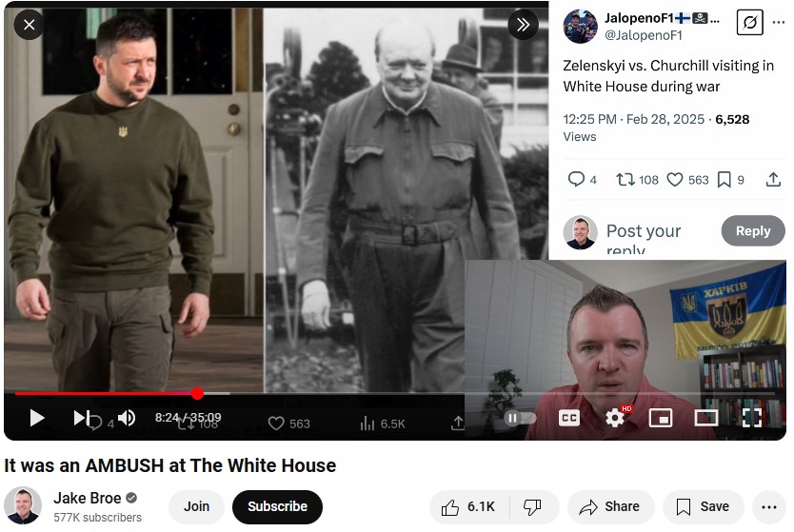
Task: Share this video
Action: coord(610,506)
